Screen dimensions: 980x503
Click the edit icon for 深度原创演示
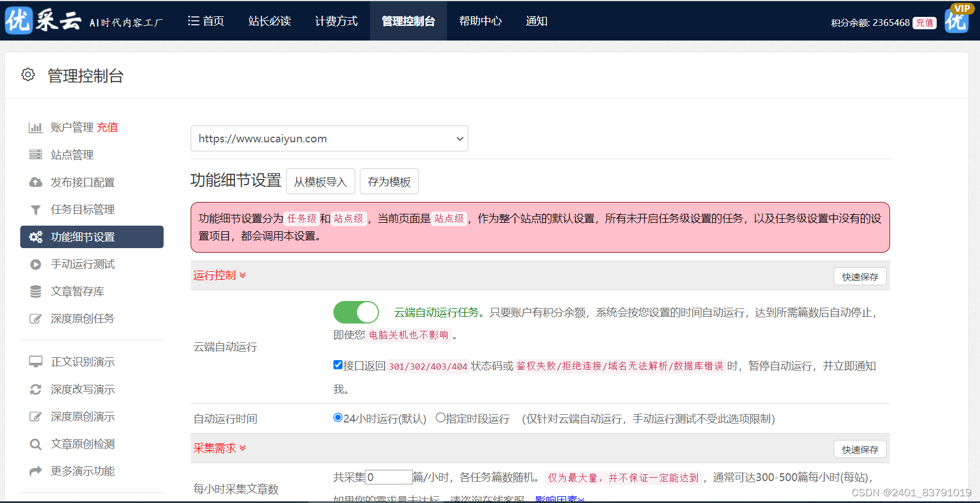pyautogui.click(x=35, y=417)
